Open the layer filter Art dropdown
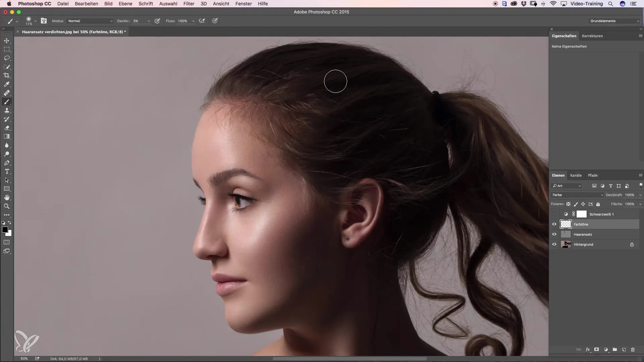644x362 pixels. [567, 186]
